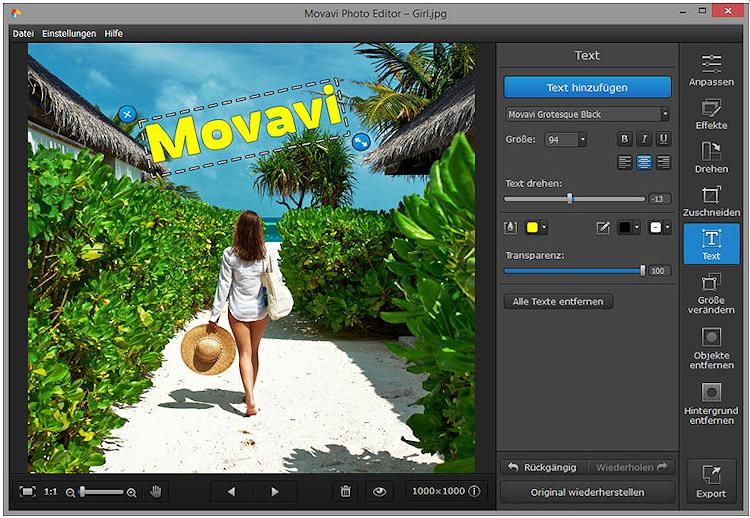
Task: Set zoom to 1:1
Action: [x=51, y=492]
